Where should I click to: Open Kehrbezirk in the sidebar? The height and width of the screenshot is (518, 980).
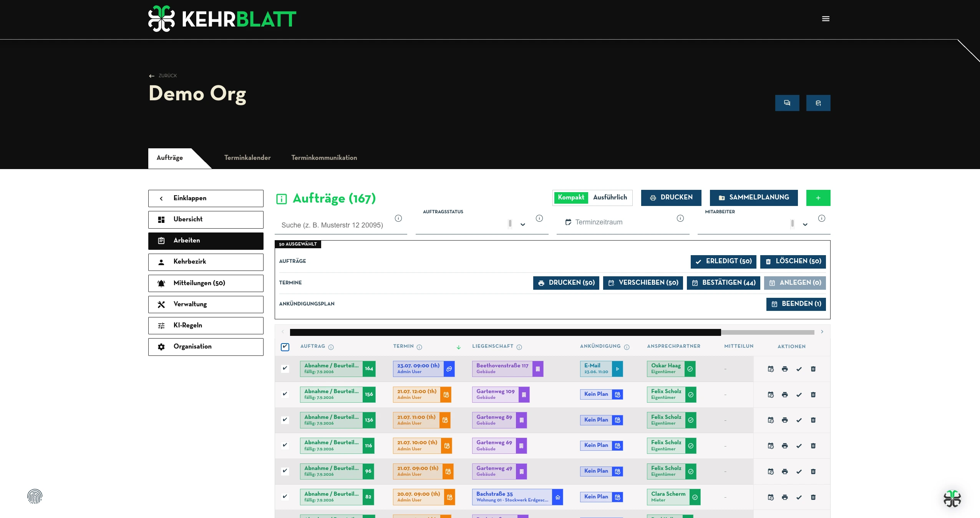coord(206,262)
